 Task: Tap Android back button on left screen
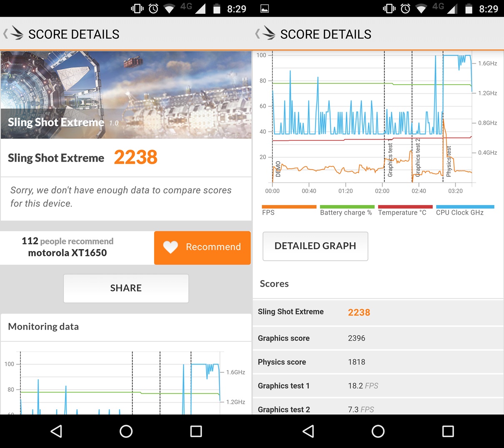56,431
